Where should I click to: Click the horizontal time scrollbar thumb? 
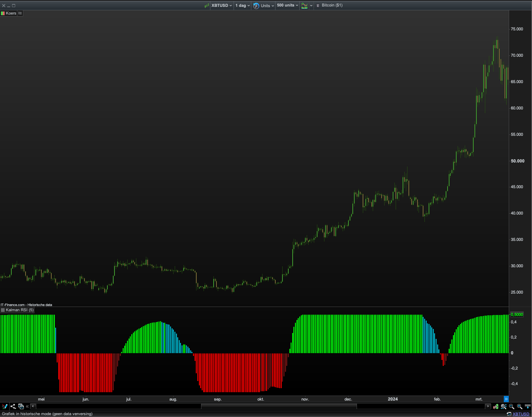[x=279, y=406]
